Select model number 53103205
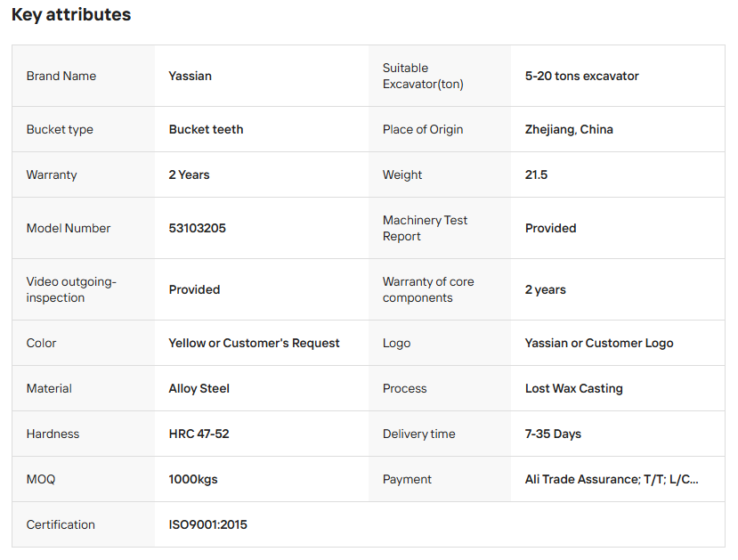738x560 pixels. click(198, 228)
